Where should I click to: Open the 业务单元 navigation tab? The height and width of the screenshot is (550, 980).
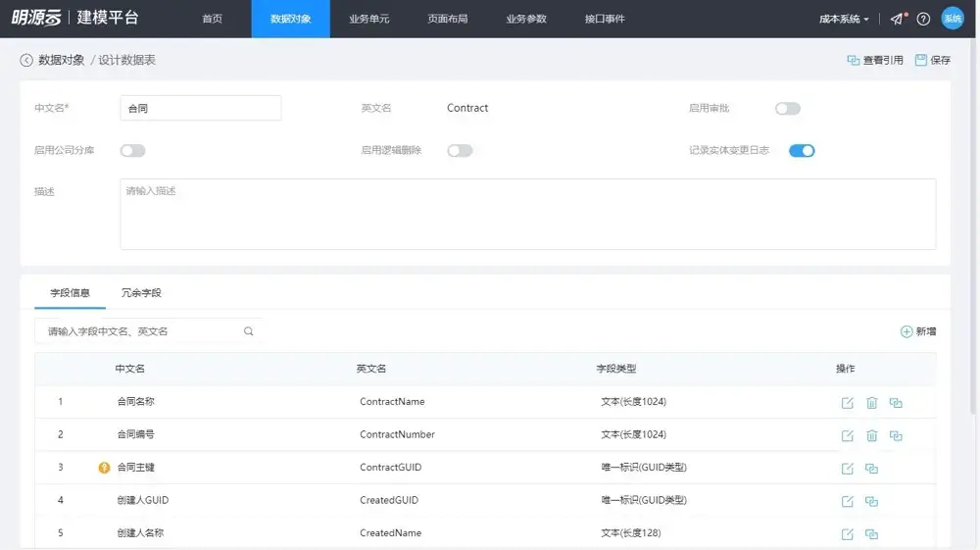(x=368, y=19)
